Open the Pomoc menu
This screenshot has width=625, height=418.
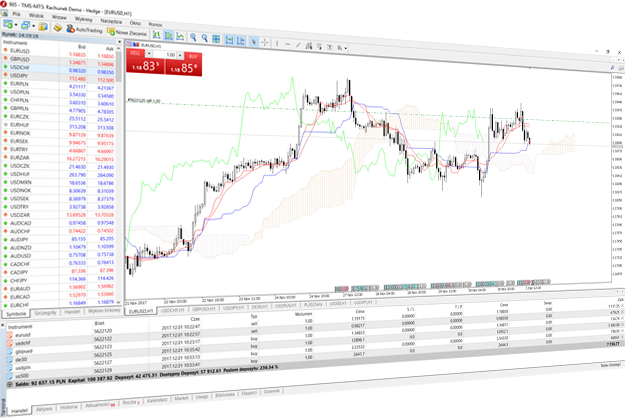tap(155, 24)
